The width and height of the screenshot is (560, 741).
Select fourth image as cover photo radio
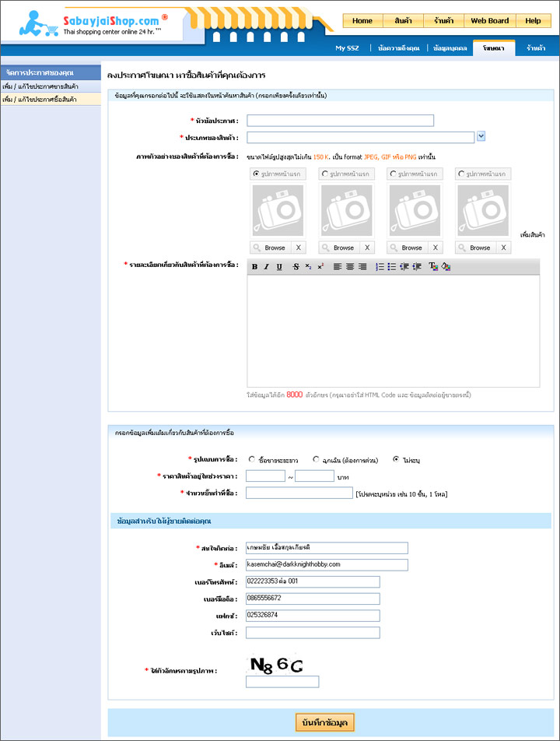[x=461, y=174]
